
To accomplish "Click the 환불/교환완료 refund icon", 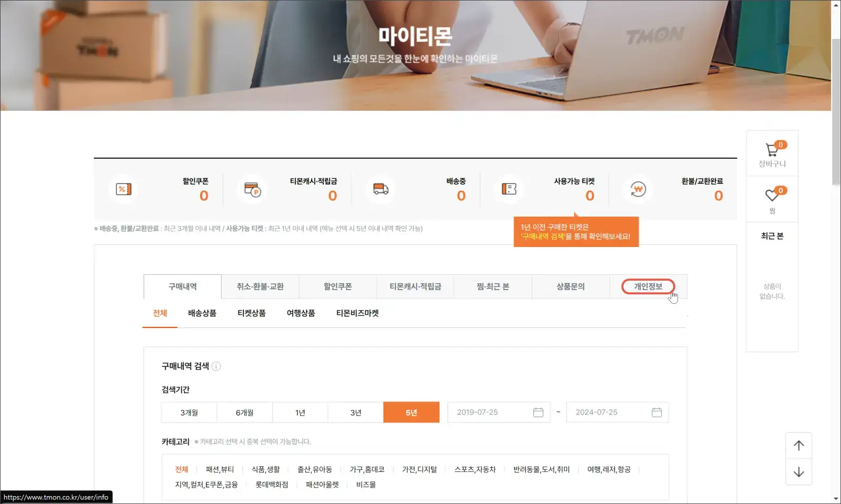I will pyautogui.click(x=638, y=189).
